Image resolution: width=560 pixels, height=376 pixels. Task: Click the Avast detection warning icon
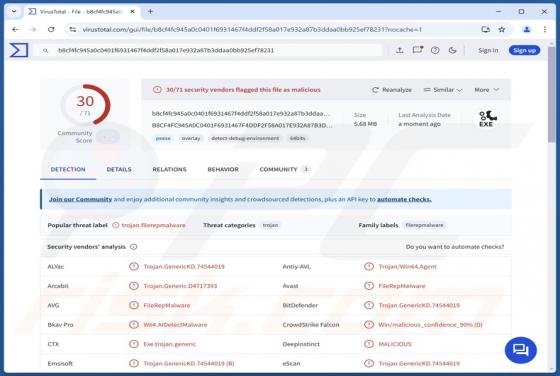click(369, 286)
